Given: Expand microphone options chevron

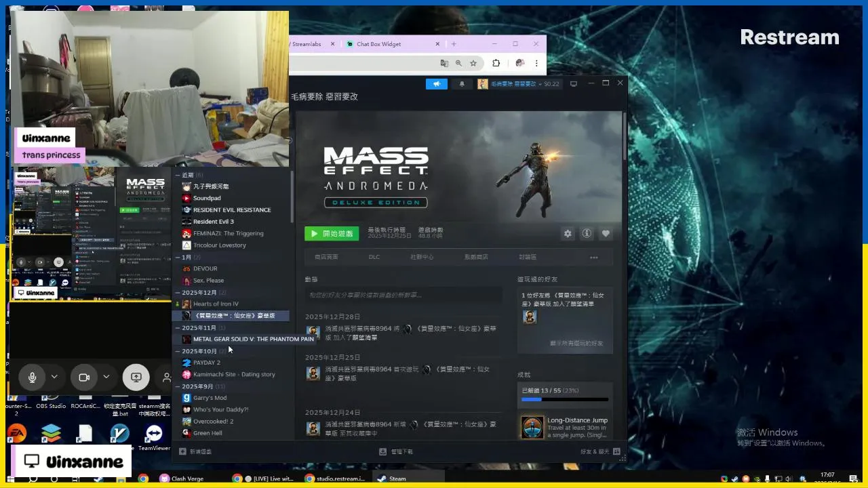Looking at the screenshot, I should (x=54, y=377).
